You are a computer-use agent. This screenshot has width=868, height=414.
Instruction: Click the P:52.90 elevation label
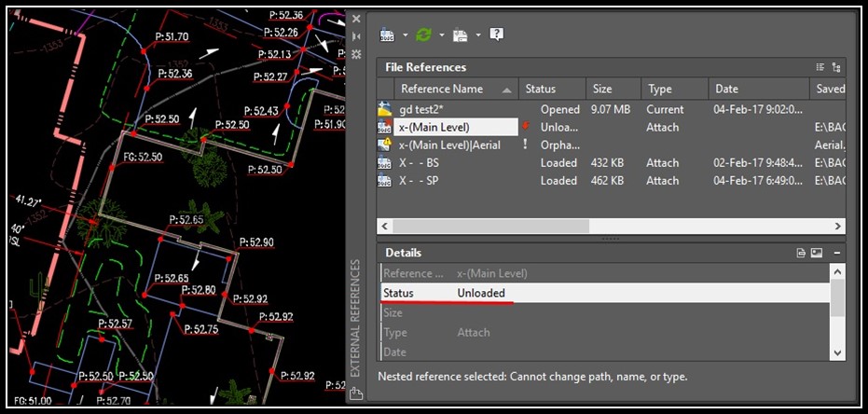click(x=257, y=242)
